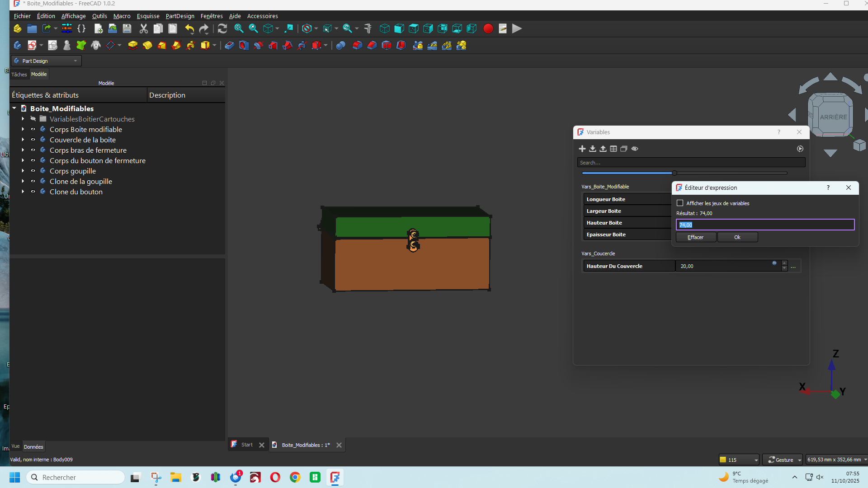868x488 pixels.
Task: Toggle visibility of Corps goupille
Action: (x=33, y=171)
